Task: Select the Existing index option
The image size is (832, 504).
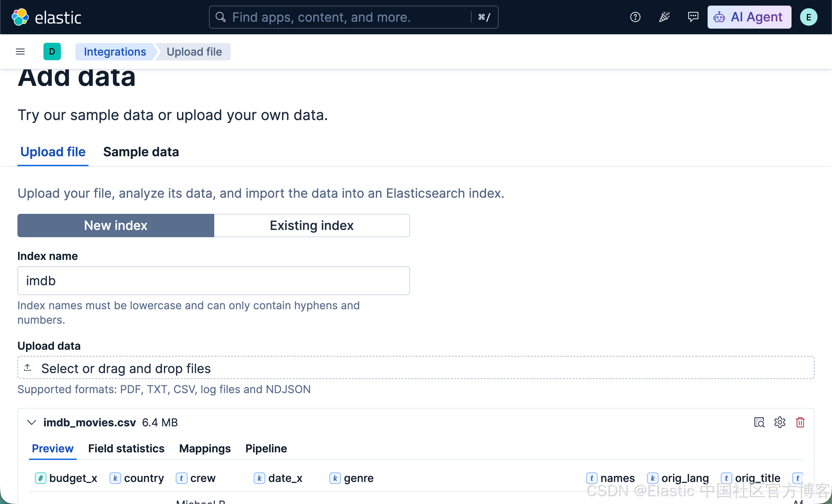Action: (x=312, y=225)
